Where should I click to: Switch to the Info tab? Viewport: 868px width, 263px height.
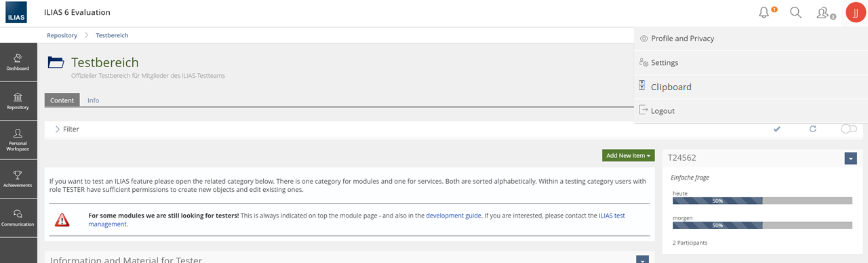tap(93, 100)
